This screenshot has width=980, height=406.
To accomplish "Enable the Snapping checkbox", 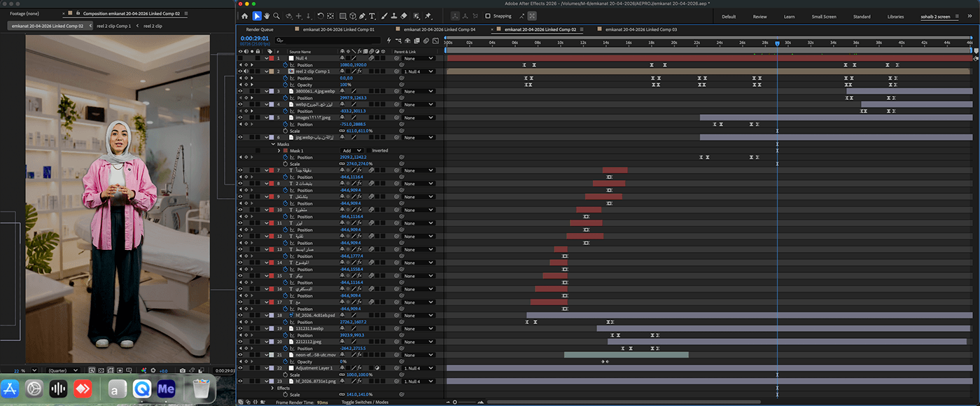I will tap(488, 16).
